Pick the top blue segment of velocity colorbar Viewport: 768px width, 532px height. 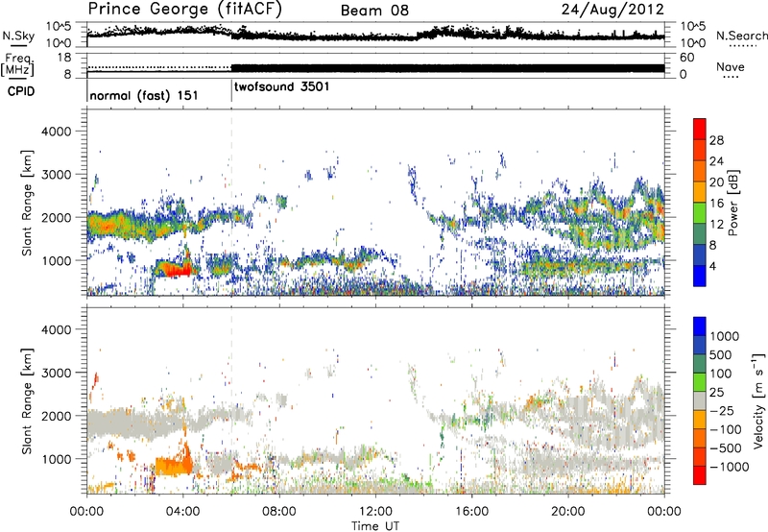tap(700, 326)
